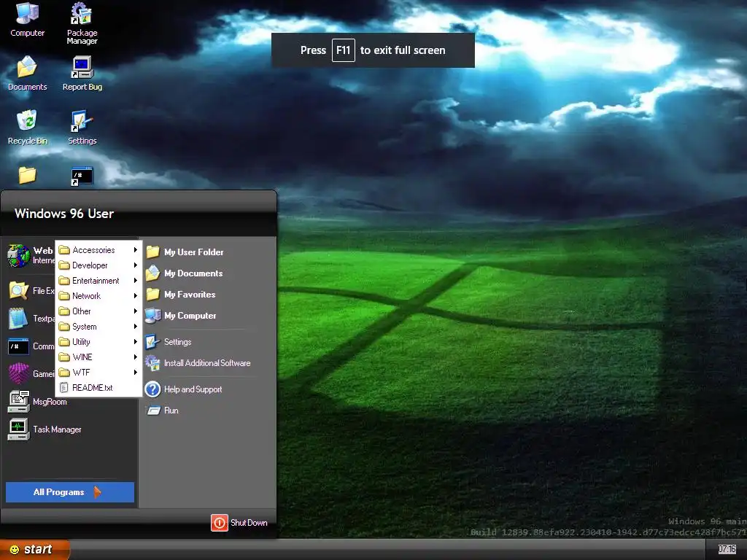Select the Developer folder menu entry
The height and width of the screenshot is (560, 747).
[98, 265]
